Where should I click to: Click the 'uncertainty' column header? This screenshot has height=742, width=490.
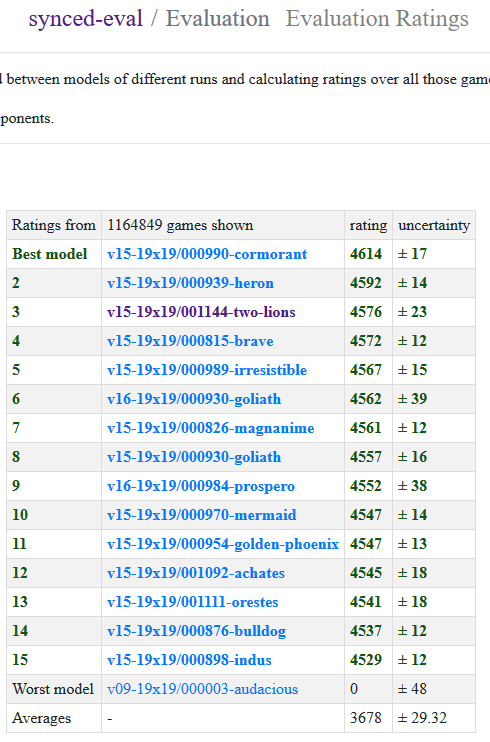point(434,225)
